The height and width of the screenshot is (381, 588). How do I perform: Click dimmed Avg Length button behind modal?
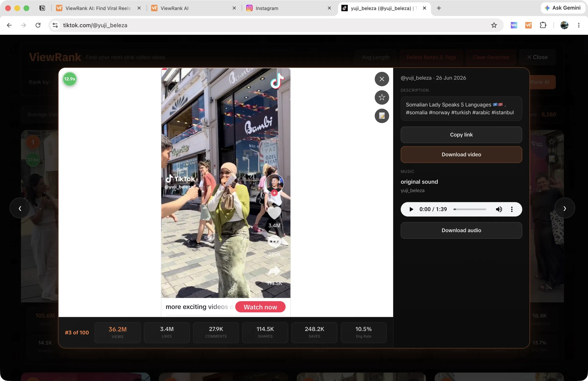coord(376,57)
